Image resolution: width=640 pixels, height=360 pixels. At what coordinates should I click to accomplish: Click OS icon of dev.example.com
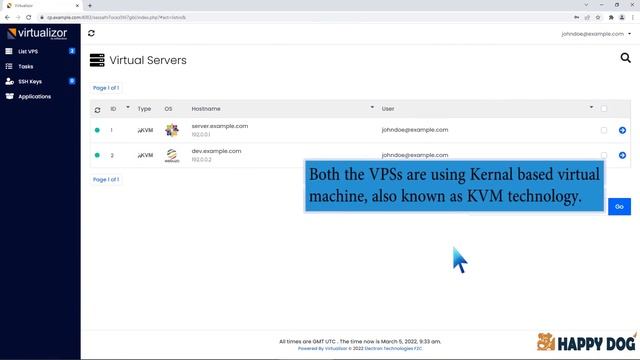[172, 156]
